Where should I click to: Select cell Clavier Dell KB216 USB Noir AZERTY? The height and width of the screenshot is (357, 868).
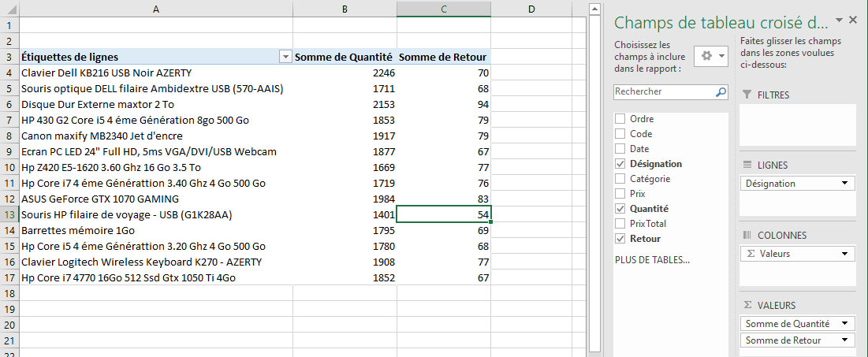(156, 73)
